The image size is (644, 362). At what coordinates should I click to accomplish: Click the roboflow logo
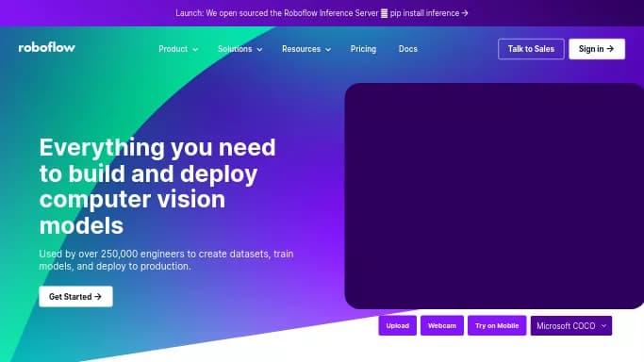pyautogui.click(x=47, y=48)
